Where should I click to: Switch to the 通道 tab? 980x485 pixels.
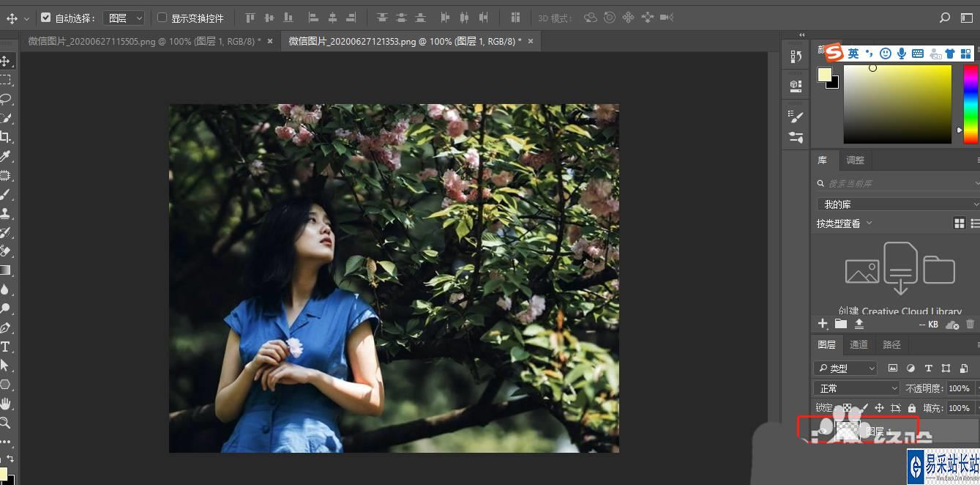859,344
